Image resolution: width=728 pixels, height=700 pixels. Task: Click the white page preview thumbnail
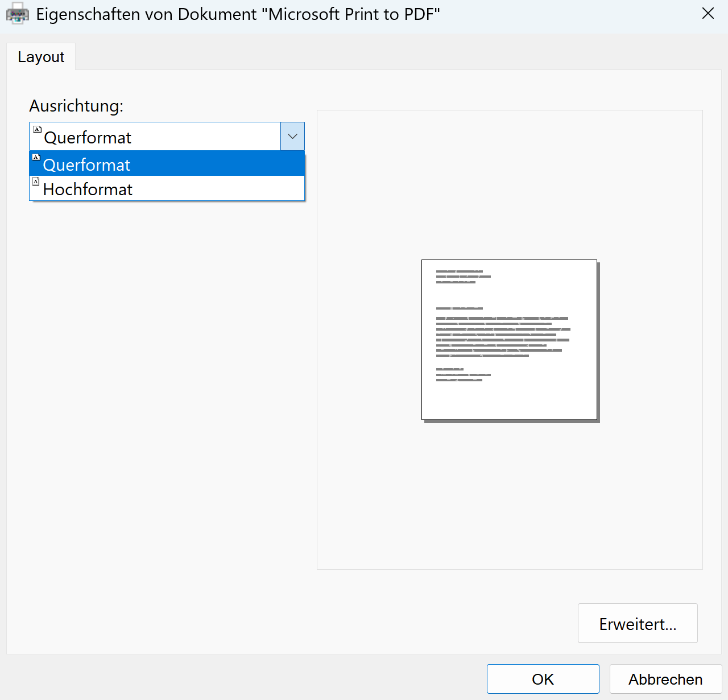pyautogui.click(x=509, y=398)
